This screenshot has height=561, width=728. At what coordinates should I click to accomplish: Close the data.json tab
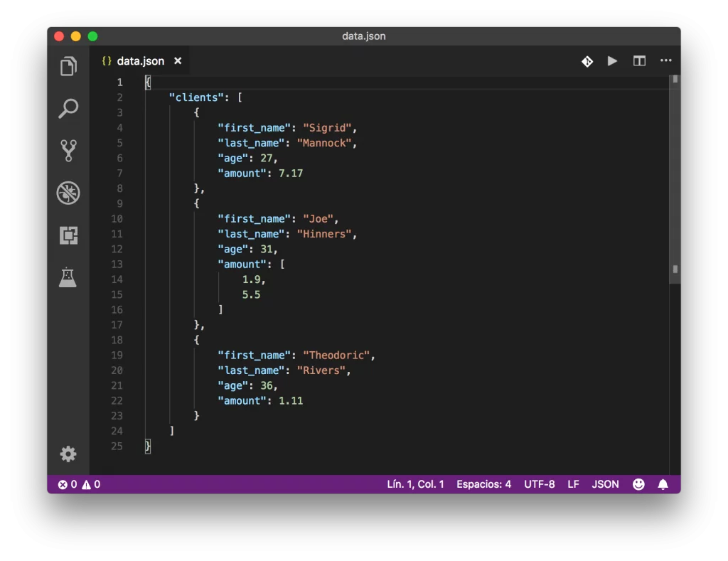point(178,61)
